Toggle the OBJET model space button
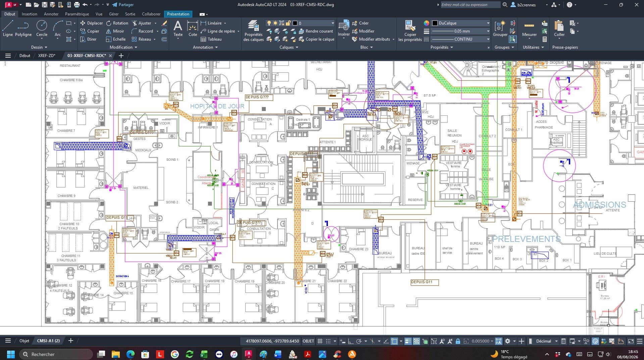The height and width of the screenshot is (360, 644). (x=308, y=341)
